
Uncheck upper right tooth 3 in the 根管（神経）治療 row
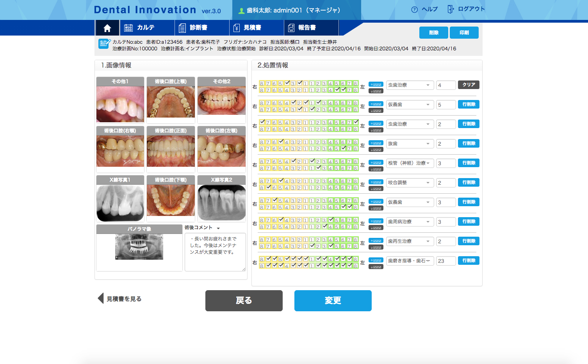click(293, 161)
